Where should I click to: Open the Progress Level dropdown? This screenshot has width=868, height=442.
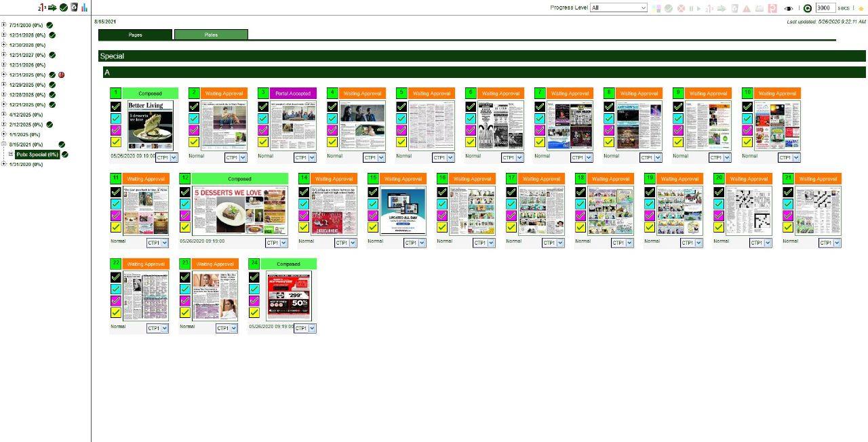(x=618, y=8)
